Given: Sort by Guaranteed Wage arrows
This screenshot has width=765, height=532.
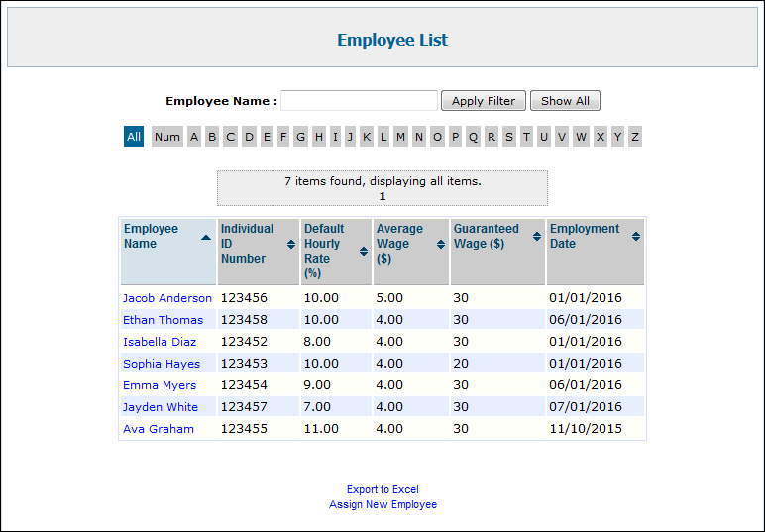Looking at the screenshot, I should coord(537,237).
